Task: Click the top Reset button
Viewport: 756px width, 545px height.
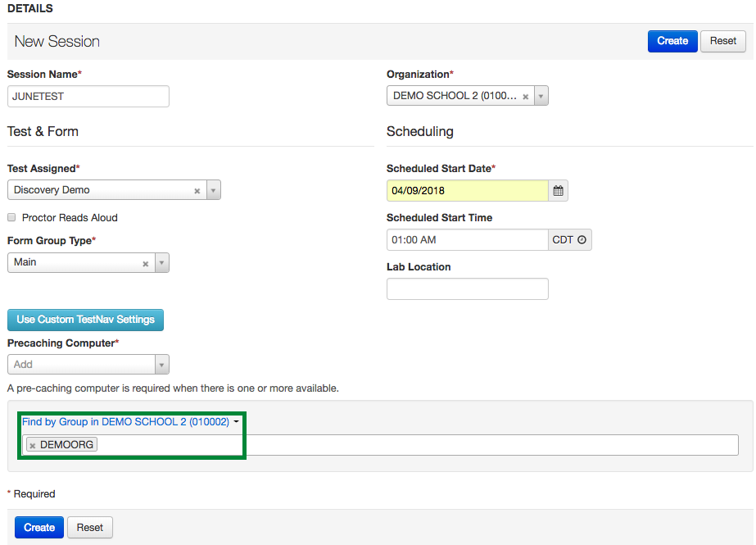Action: pyautogui.click(x=722, y=41)
